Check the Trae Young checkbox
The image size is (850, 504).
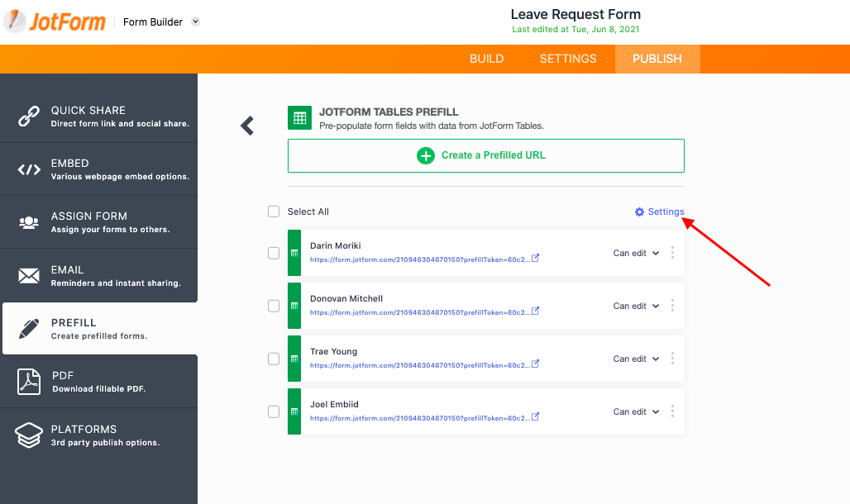[x=274, y=359]
